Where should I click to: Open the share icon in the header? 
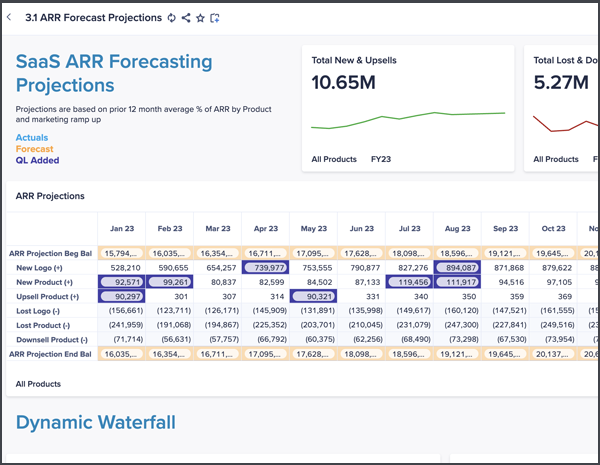pyautogui.click(x=186, y=18)
